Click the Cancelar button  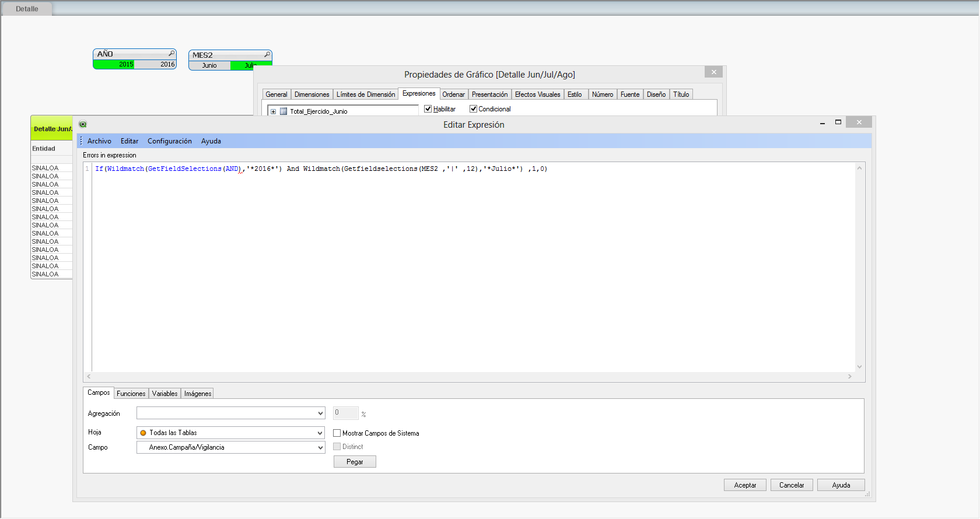click(792, 485)
